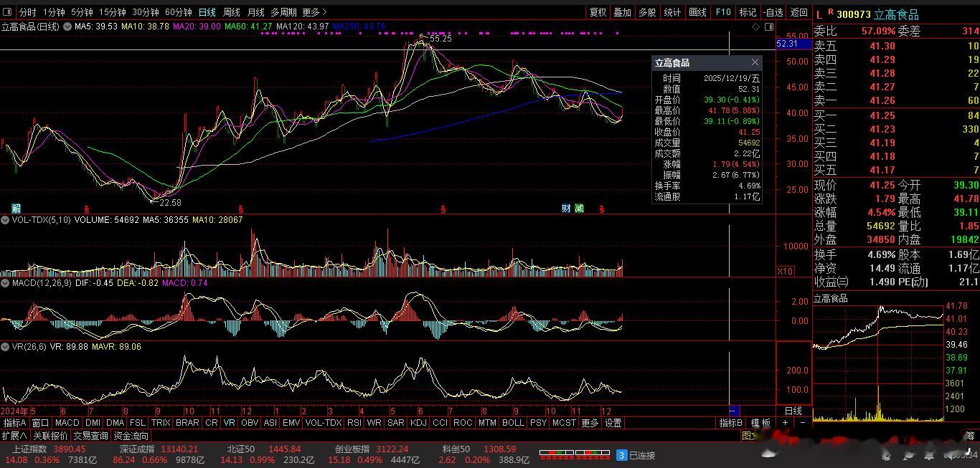
Task: Click the plus zoom button beside 模板
Action: pyautogui.click(x=786, y=423)
